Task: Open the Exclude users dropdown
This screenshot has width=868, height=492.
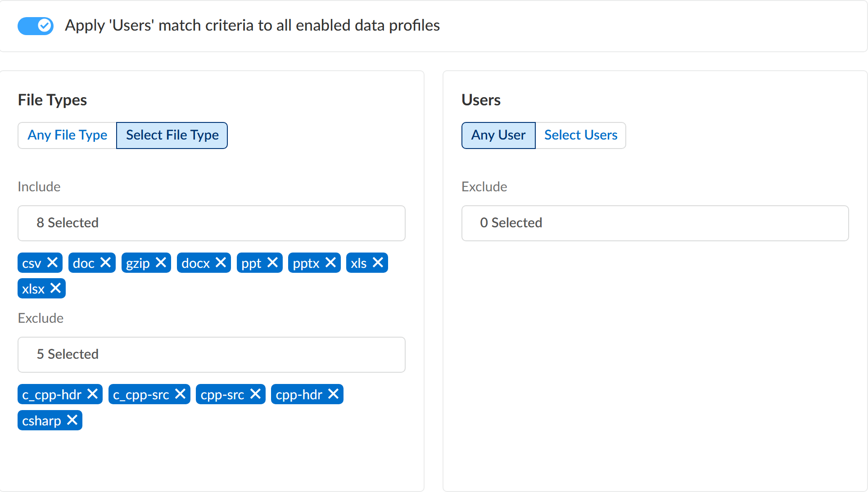Action: [655, 223]
